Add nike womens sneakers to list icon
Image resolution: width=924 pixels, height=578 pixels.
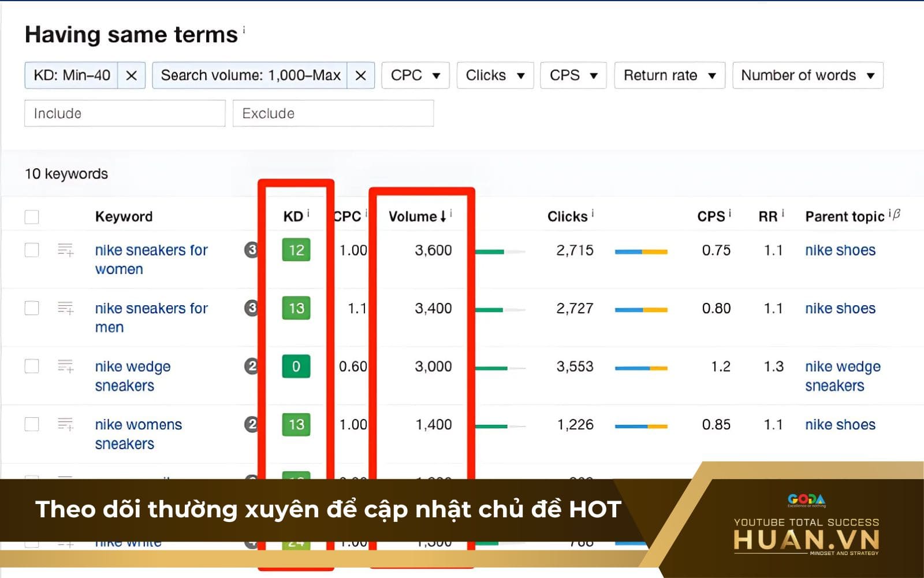pyautogui.click(x=65, y=424)
